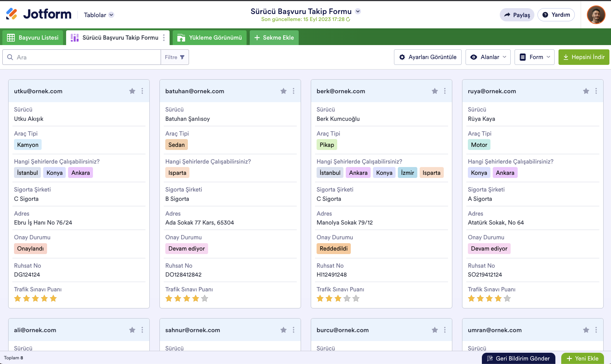Switch to Yükleme Görünümü tab

point(210,38)
